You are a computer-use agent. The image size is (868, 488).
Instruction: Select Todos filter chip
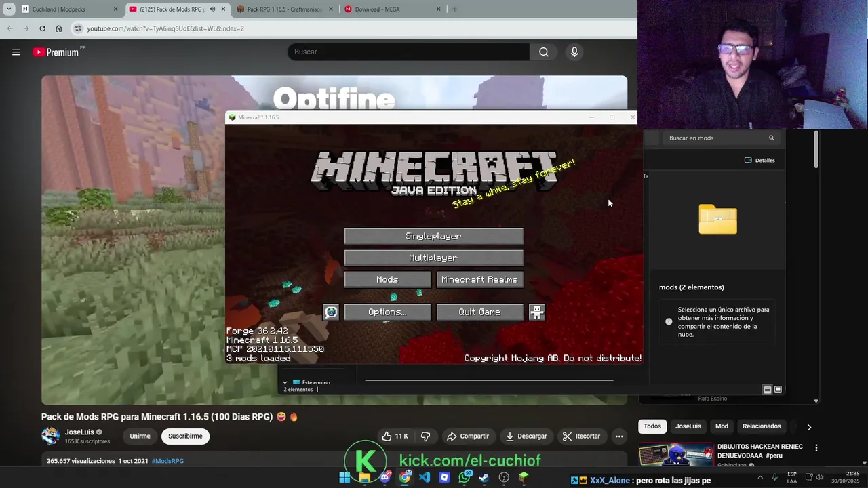[652, 426]
